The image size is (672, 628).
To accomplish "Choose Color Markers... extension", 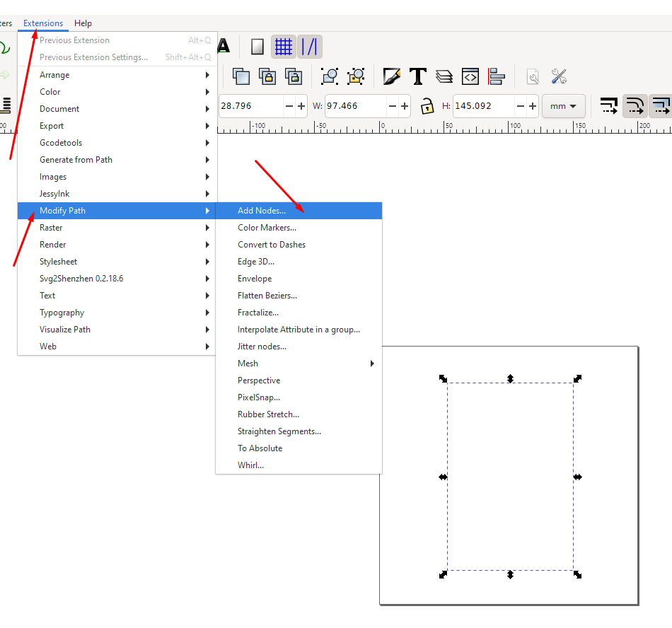I will click(299, 228).
